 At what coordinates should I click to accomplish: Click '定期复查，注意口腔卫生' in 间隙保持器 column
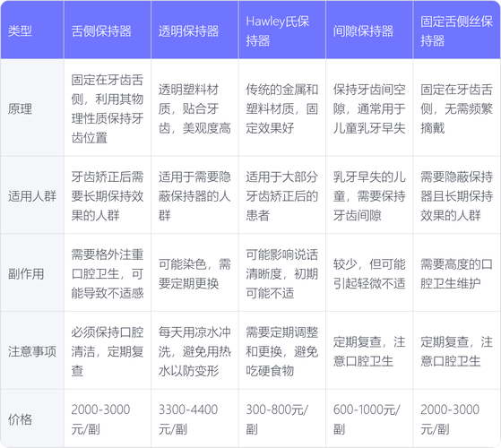369,350
